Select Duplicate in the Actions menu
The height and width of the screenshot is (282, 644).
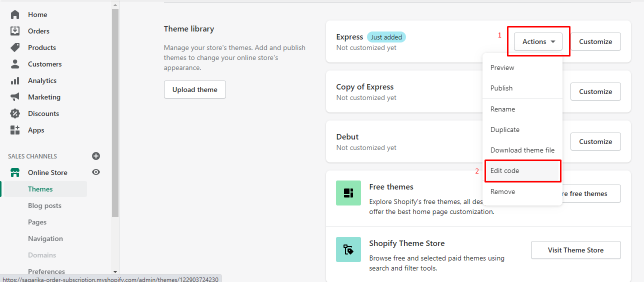point(522,129)
